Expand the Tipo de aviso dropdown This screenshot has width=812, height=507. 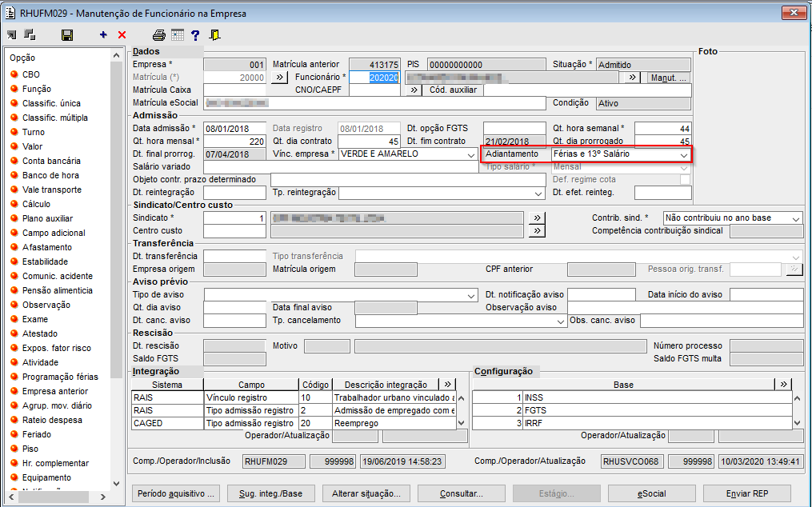(x=470, y=295)
